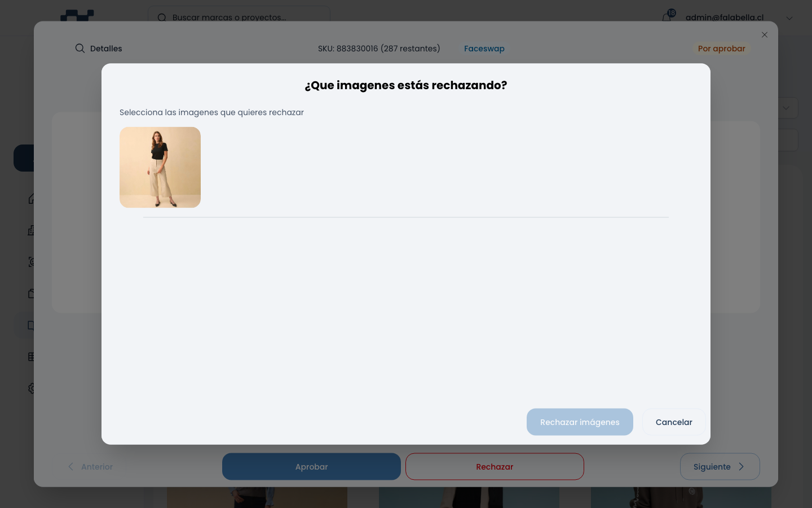Expand the dropdown chevron right of the details panel
Viewport: 812px width, 508px height.
pos(786,108)
